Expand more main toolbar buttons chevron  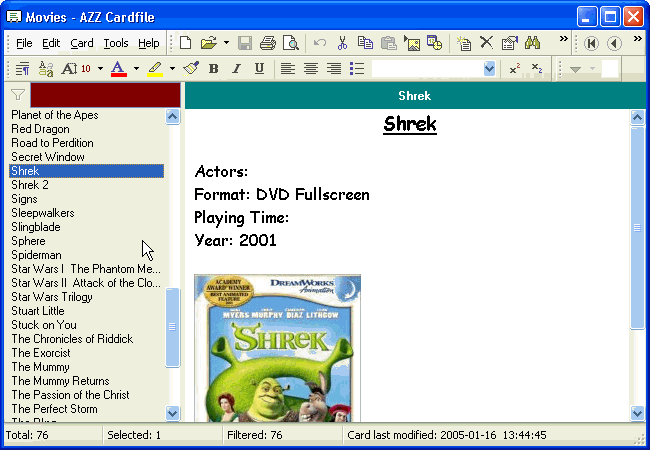(x=563, y=39)
